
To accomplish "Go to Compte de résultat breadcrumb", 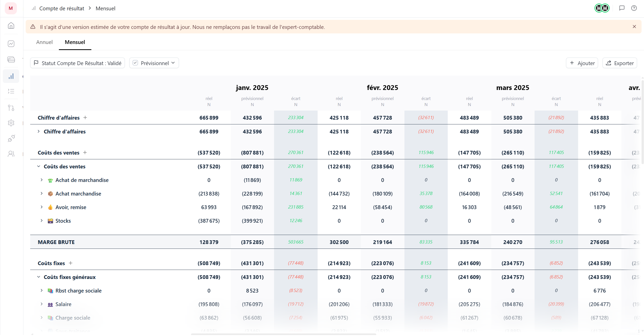I will coord(62,8).
